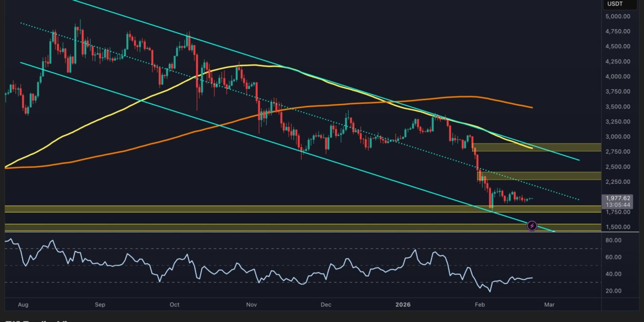Click the 20.00 level on RSI scale
644x322 pixels.
[613, 291]
